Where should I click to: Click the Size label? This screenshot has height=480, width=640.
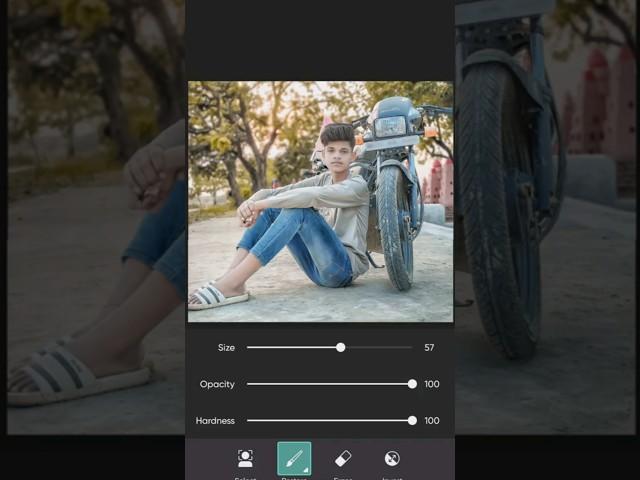click(226, 348)
